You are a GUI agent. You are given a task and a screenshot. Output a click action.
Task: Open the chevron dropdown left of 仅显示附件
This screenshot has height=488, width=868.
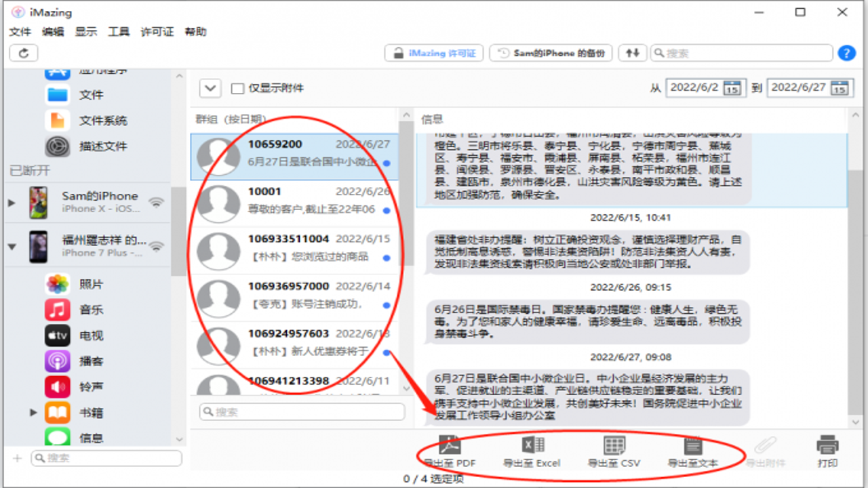pos(210,88)
